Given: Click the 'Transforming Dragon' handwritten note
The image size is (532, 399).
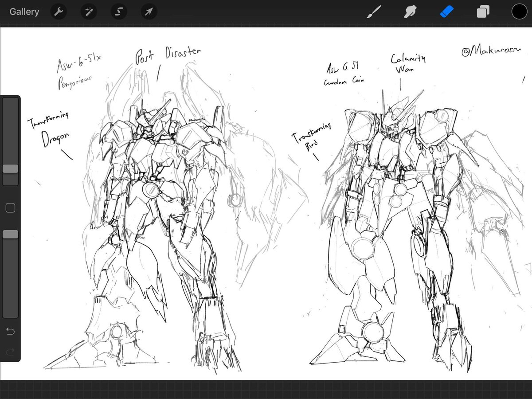Looking at the screenshot, I should click(50, 129).
